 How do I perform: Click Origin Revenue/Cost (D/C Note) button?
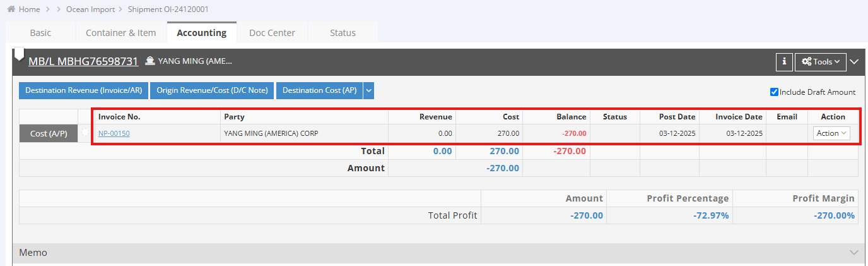pos(212,90)
